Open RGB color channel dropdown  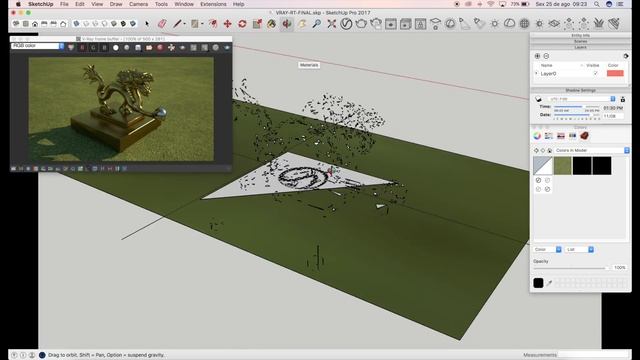(38, 46)
